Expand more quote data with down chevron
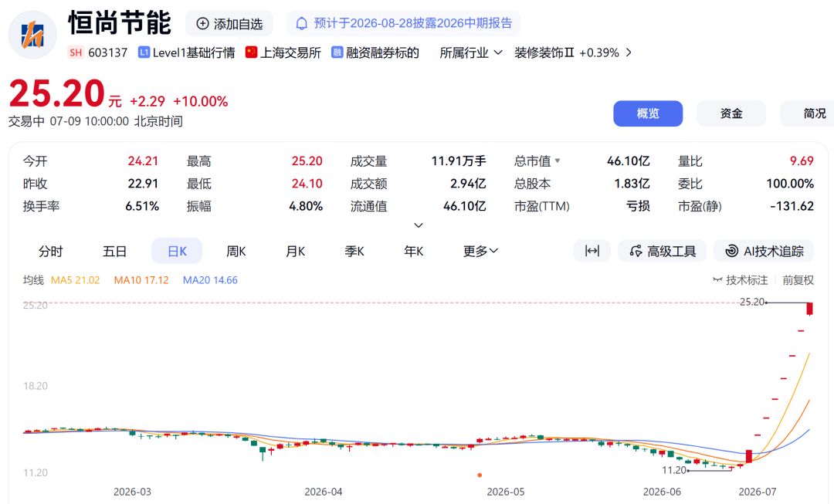The image size is (834, 504). (419, 225)
